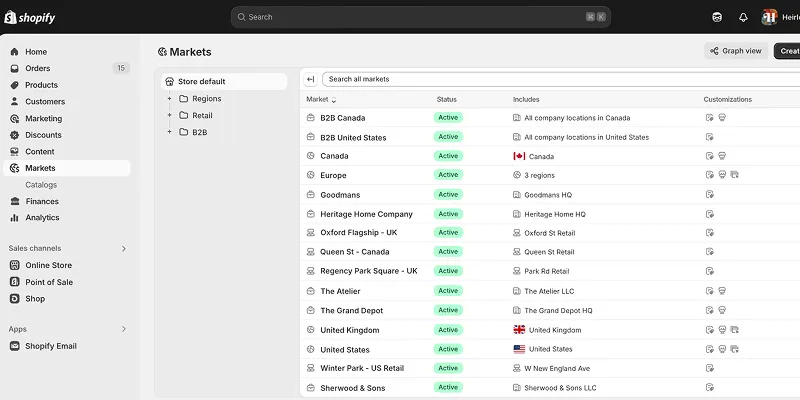Screen dimensions: 800x400
Task: Click the Content icon in sidebar
Action: click(x=14, y=152)
